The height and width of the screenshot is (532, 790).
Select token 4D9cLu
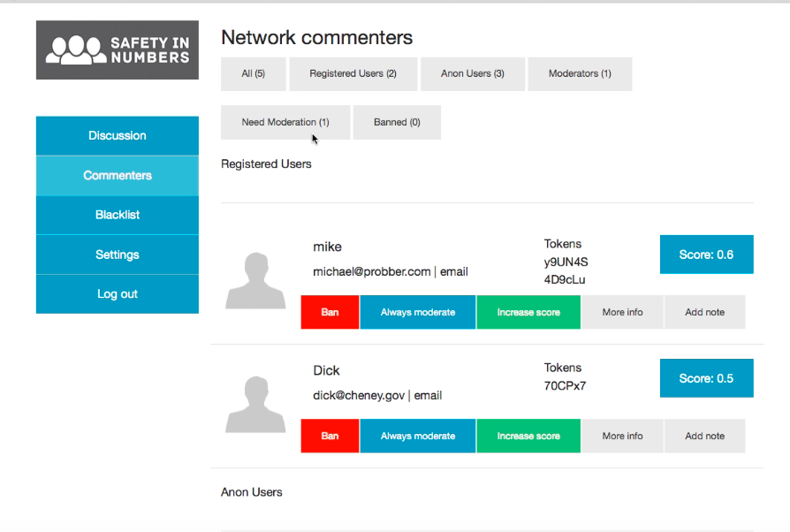565,279
